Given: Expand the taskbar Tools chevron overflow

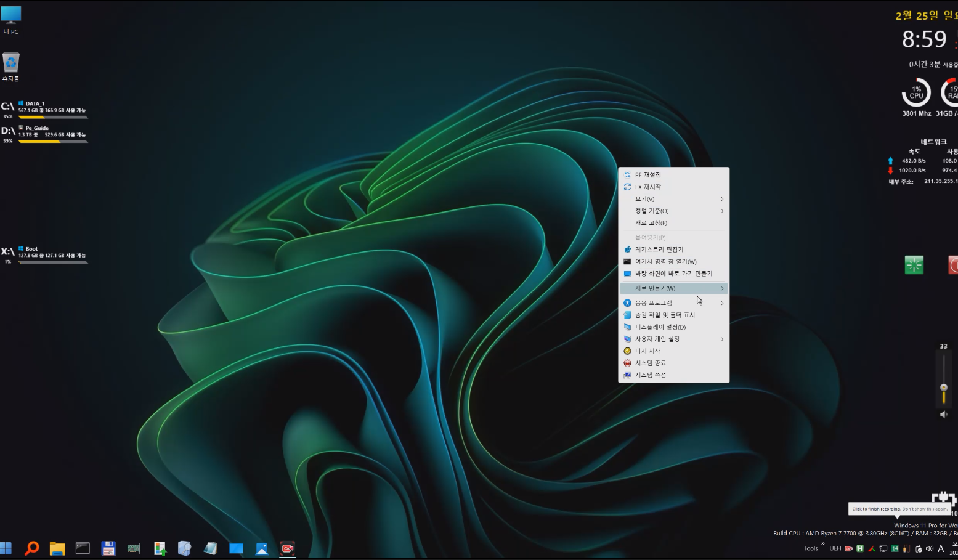Looking at the screenshot, I should (x=823, y=543).
